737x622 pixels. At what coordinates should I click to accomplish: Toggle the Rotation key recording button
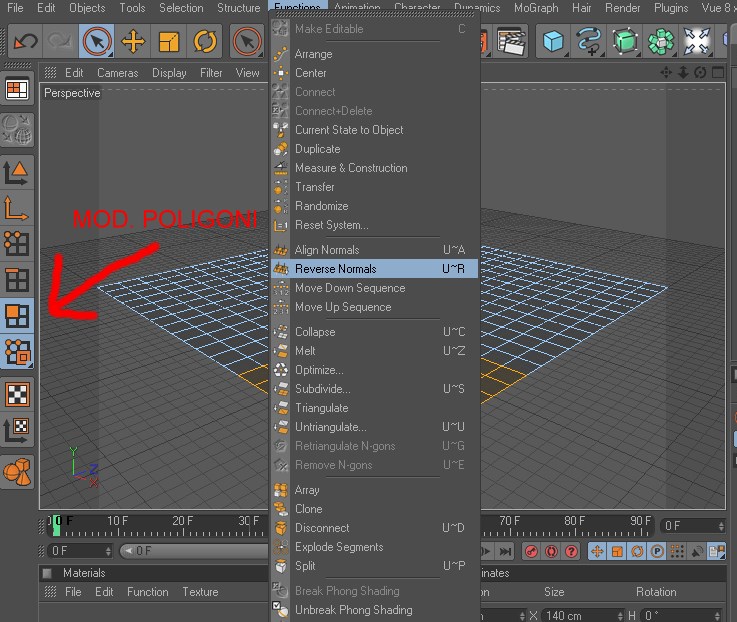pos(637,551)
